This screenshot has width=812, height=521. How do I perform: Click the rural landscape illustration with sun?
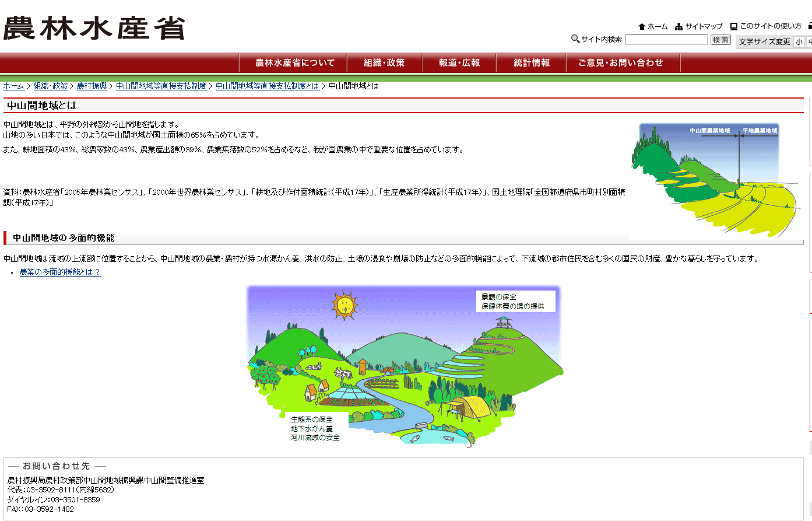404,366
